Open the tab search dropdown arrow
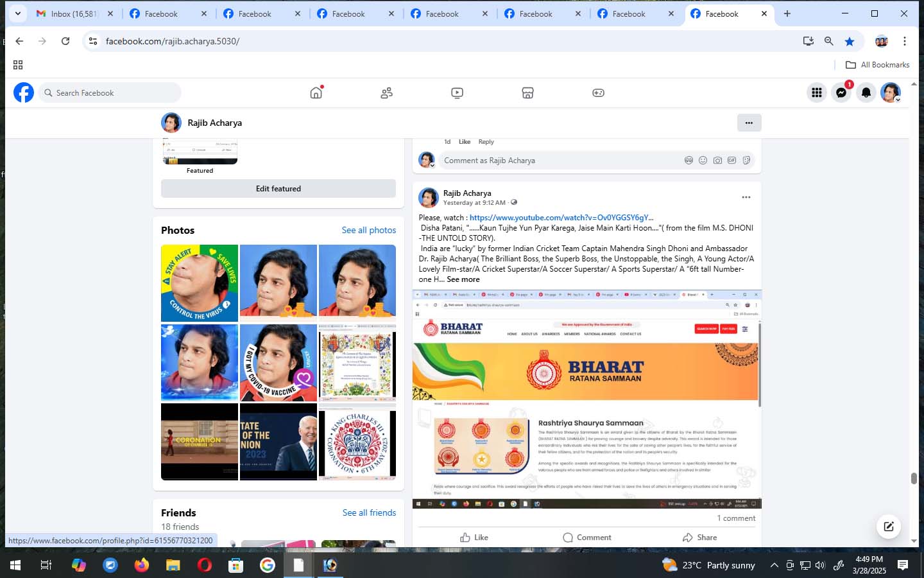Image resolution: width=924 pixels, height=578 pixels. (x=17, y=13)
